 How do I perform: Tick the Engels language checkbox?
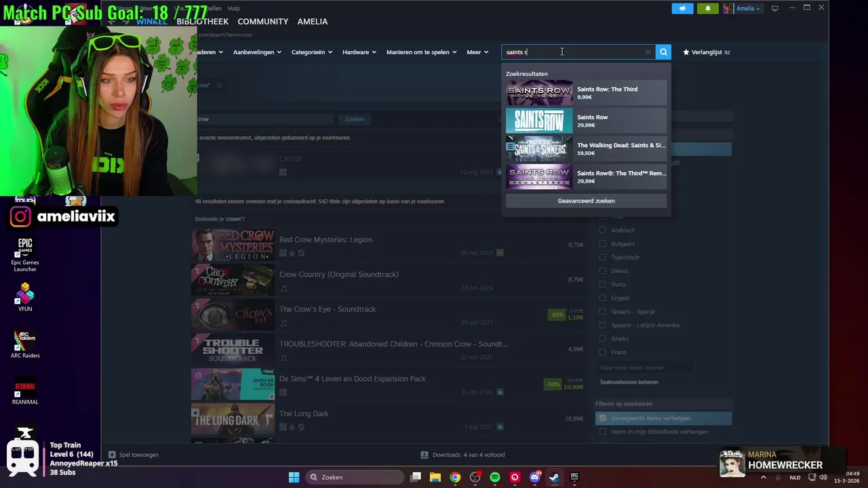(x=602, y=298)
